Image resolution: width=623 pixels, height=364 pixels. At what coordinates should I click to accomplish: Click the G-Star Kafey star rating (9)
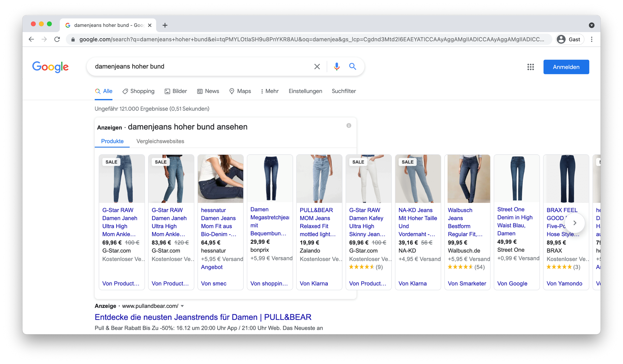(x=366, y=267)
